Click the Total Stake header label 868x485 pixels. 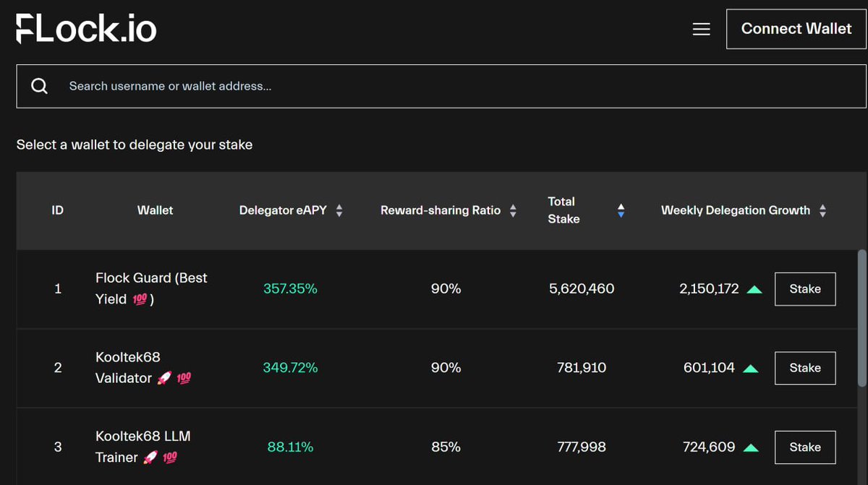(x=563, y=210)
